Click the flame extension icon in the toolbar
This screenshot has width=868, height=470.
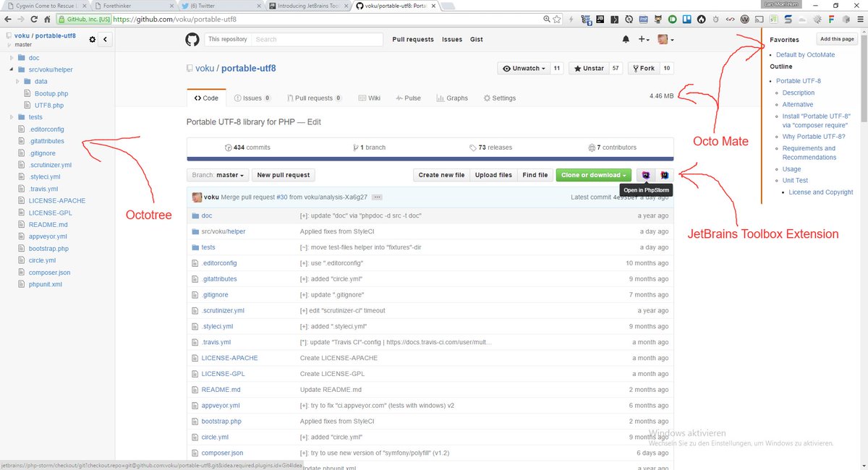pos(701,20)
